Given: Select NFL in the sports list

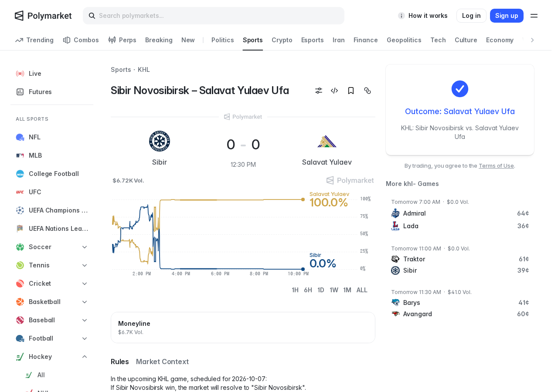Looking at the screenshot, I should 52,137.
